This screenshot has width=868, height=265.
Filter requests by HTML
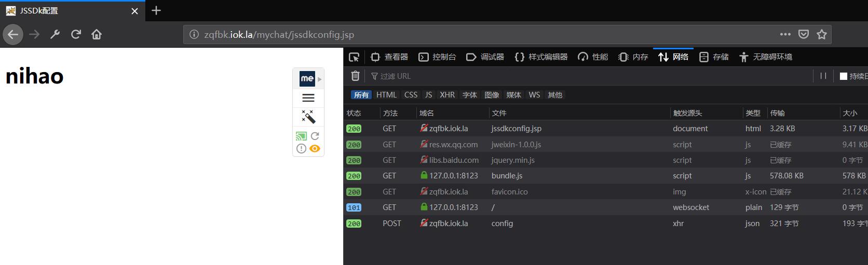pyautogui.click(x=386, y=95)
